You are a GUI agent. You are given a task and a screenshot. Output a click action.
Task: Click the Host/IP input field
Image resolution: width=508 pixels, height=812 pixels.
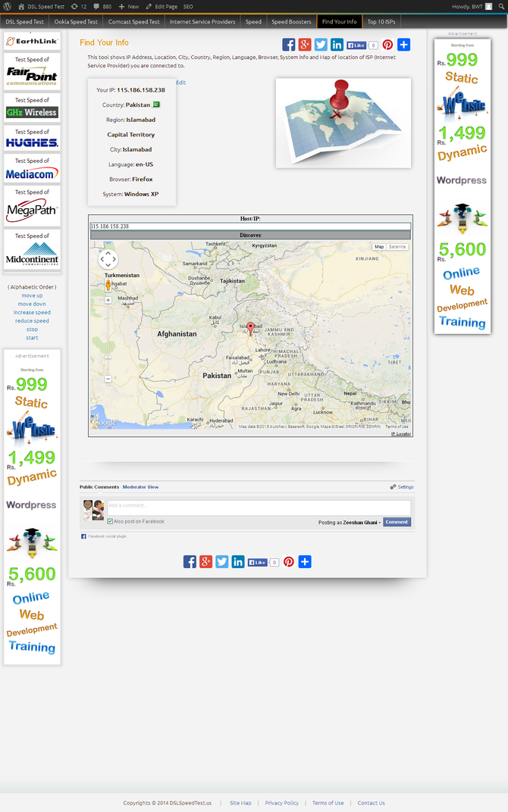pos(250,226)
